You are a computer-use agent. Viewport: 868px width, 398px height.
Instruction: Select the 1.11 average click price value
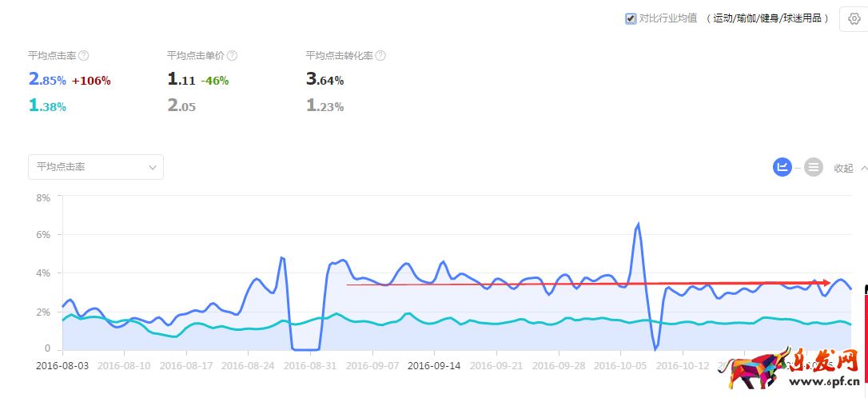pos(181,80)
